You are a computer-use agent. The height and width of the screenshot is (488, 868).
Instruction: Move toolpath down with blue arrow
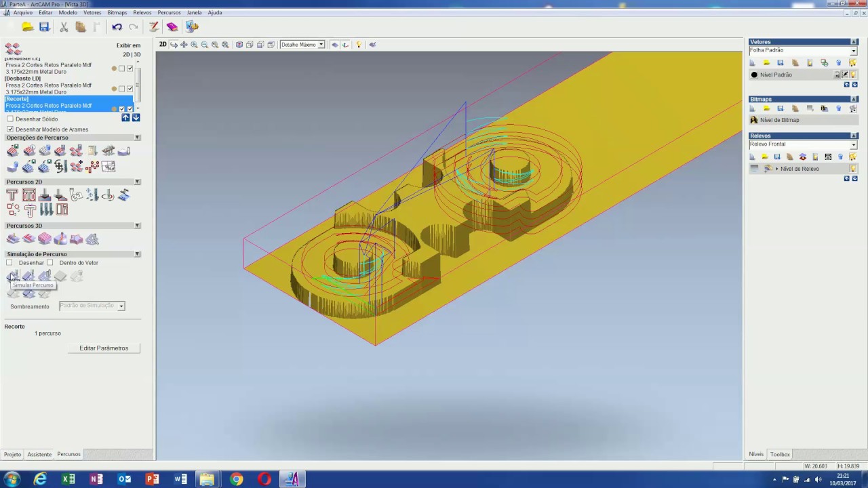click(x=136, y=118)
